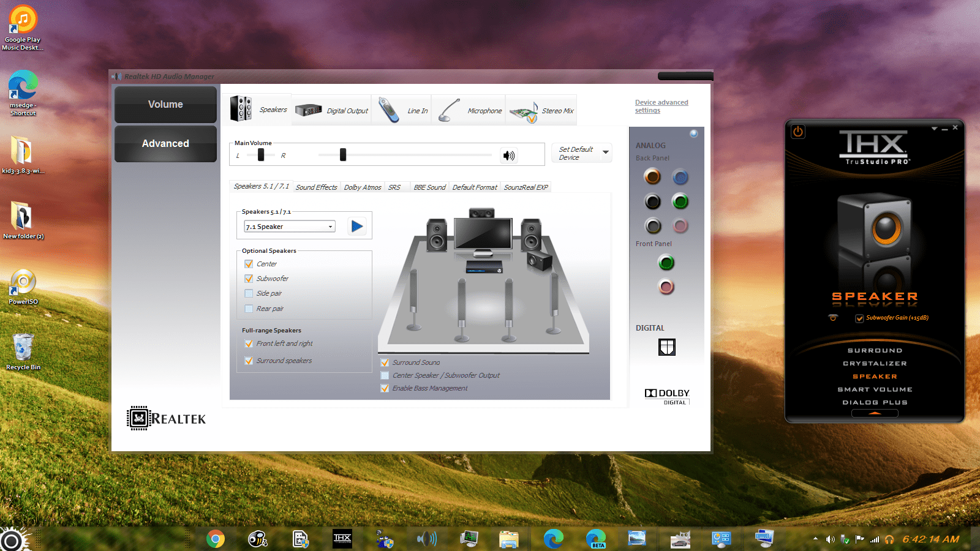Image resolution: width=980 pixels, height=551 pixels.
Task: Click the main volume slider handle
Action: coord(343,155)
